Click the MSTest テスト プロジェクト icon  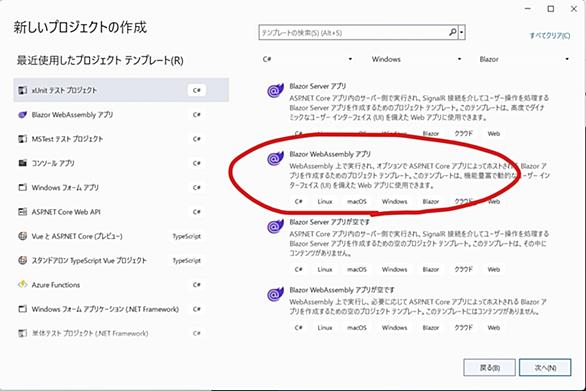[x=23, y=139]
